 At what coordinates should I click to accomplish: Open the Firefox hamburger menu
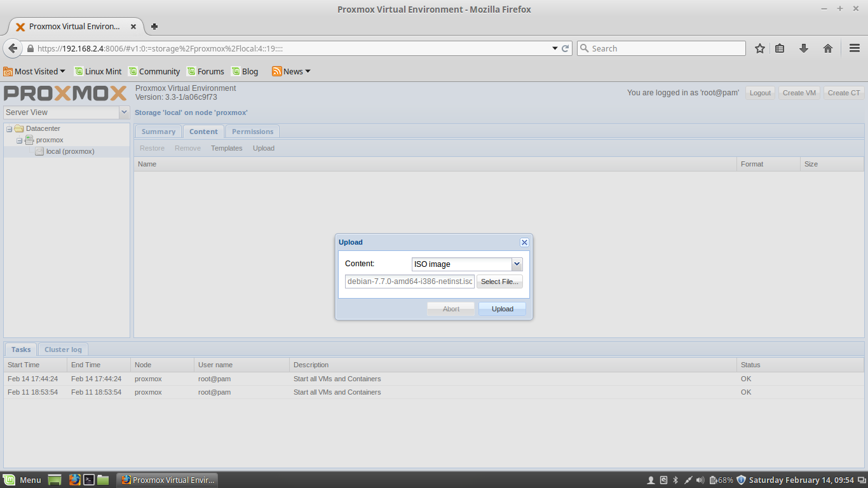[x=855, y=48]
